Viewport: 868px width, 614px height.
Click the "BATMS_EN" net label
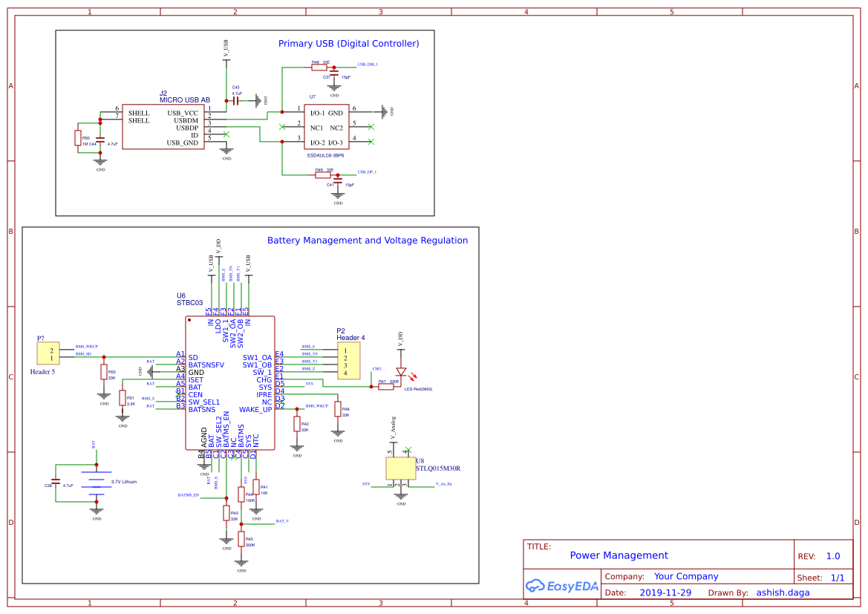(x=188, y=495)
